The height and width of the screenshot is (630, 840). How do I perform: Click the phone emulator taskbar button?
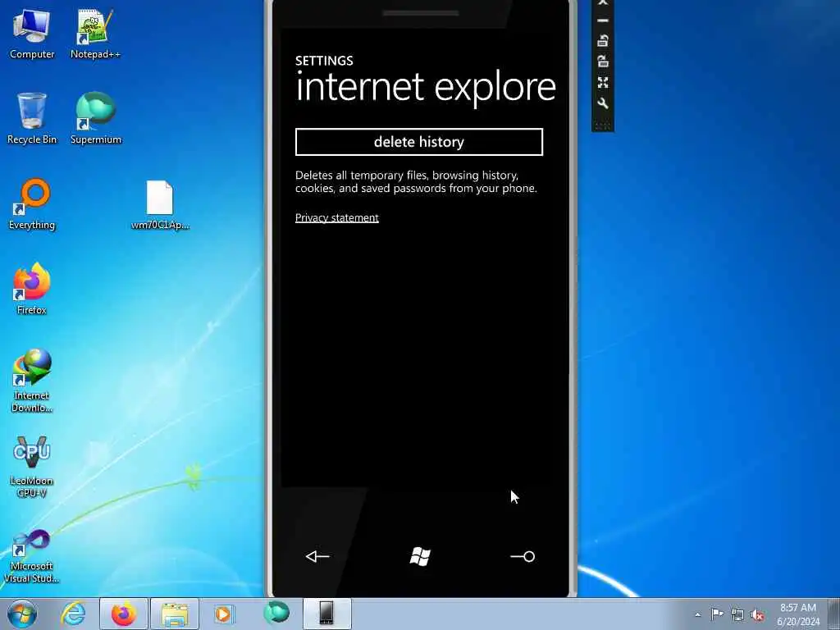tap(326, 614)
